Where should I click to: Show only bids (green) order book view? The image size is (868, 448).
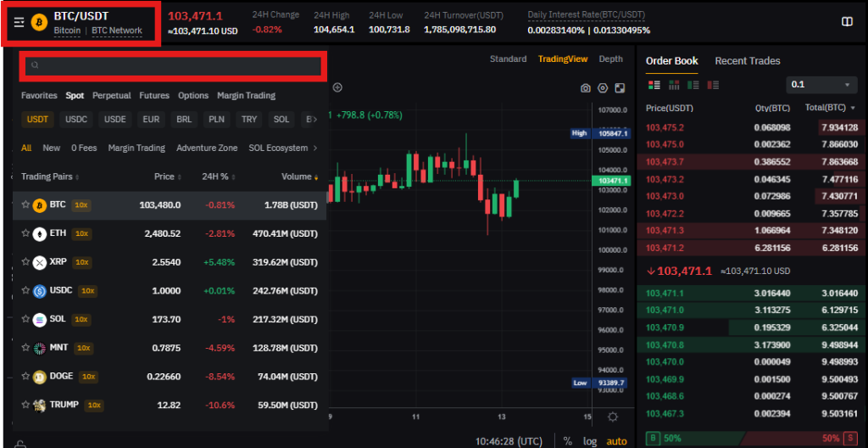[x=693, y=85]
